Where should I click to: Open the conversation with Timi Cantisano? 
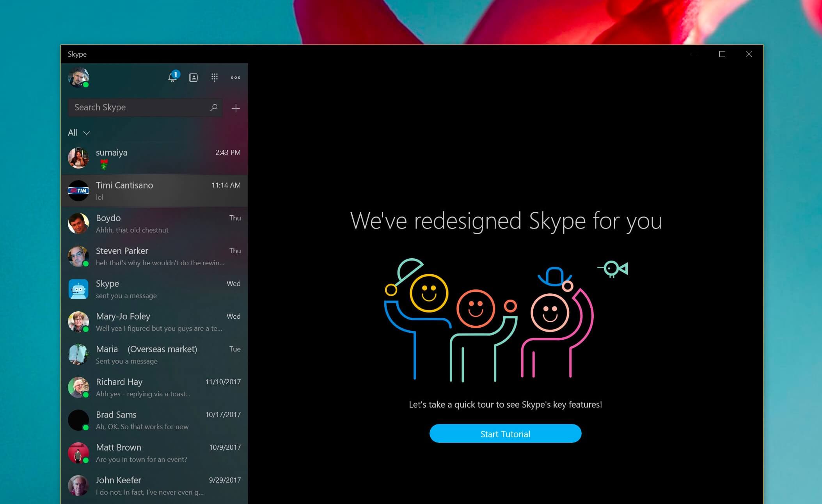[155, 190]
